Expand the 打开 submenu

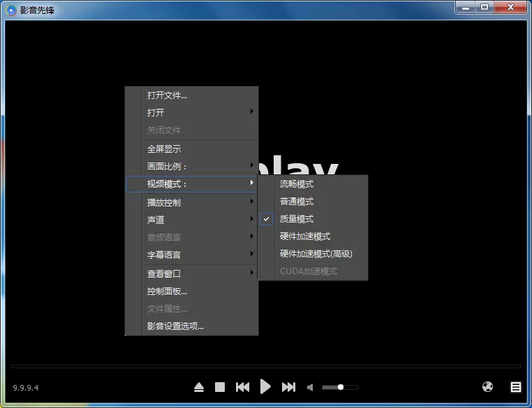click(x=192, y=112)
